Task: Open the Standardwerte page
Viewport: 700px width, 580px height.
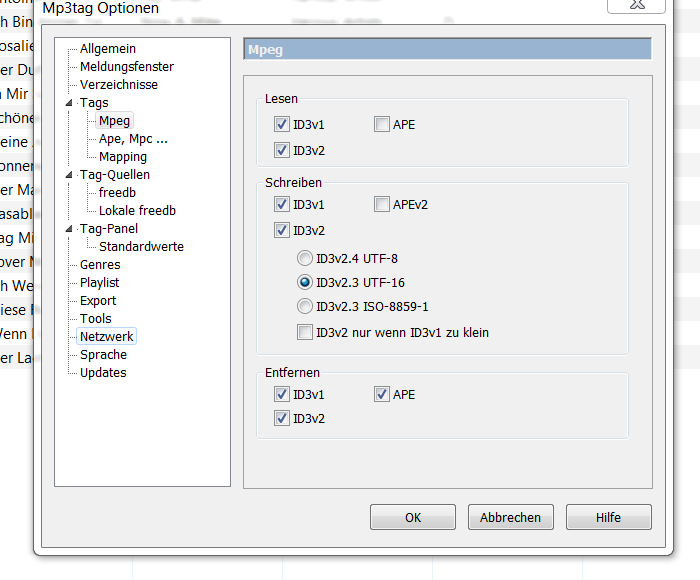Action: (x=142, y=246)
